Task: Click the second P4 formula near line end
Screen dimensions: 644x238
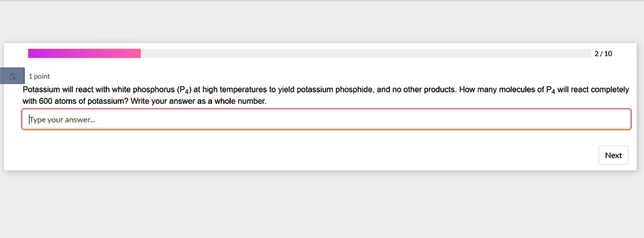Action: pyautogui.click(x=551, y=90)
